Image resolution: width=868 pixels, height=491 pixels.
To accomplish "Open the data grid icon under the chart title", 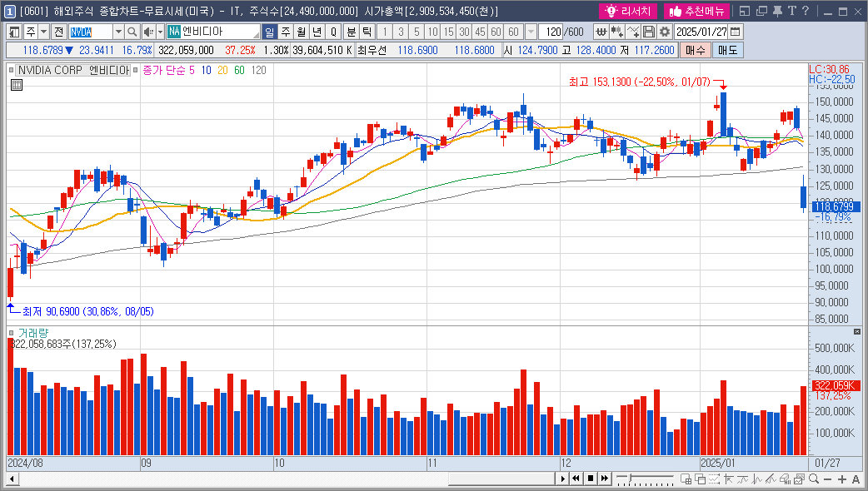I will (17, 85).
